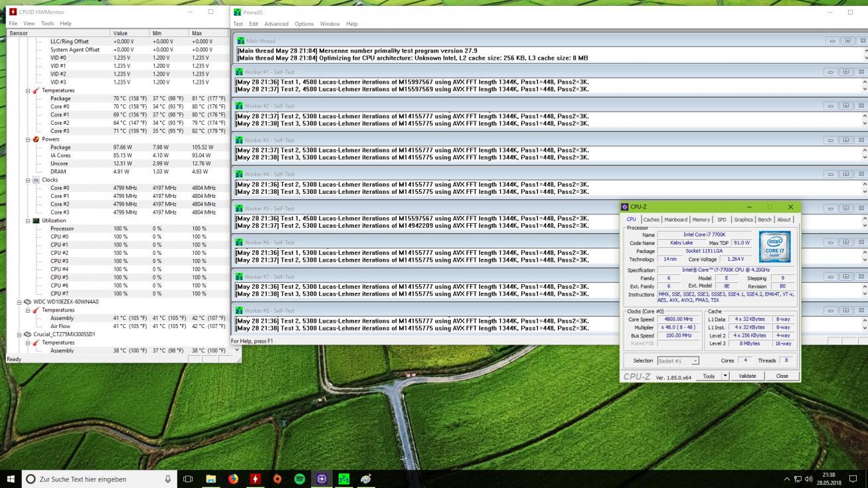Click the CPU-Z title bar icon
The width and height of the screenshot is (868, 488).
tap(625, 207)
